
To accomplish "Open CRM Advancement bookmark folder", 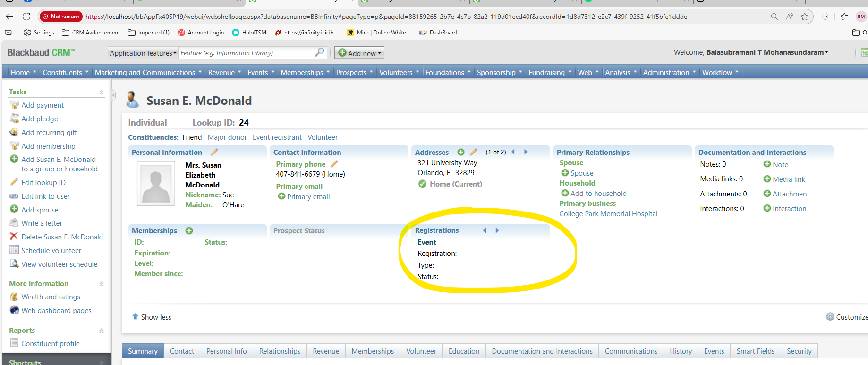I will click(91, 33).
